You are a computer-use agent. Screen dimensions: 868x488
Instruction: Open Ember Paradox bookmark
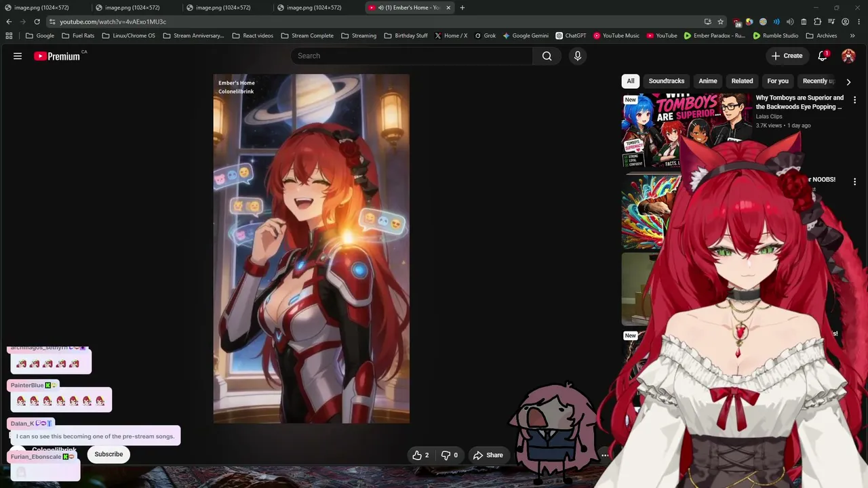(x=715, y=36)
